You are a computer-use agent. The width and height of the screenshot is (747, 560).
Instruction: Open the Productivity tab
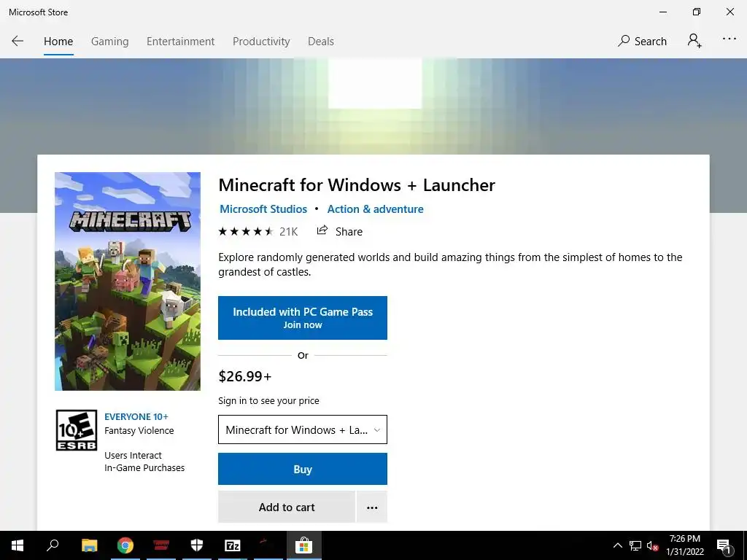261,42
